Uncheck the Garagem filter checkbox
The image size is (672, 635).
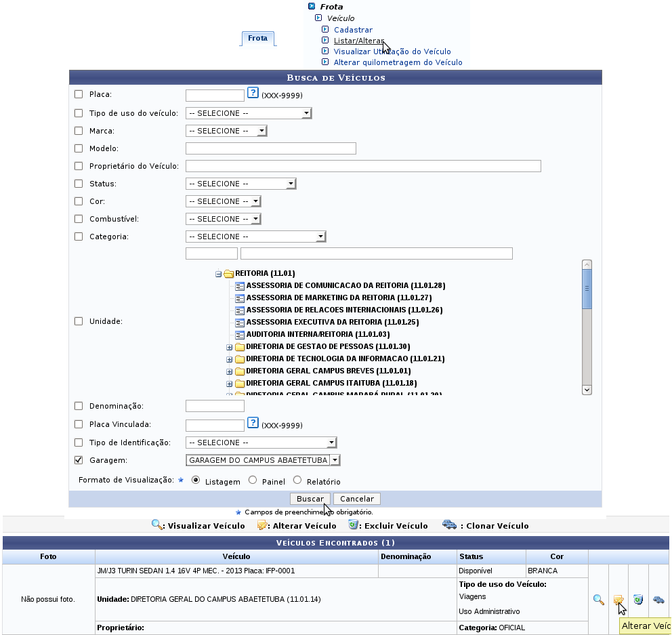[x=79, y=460]
